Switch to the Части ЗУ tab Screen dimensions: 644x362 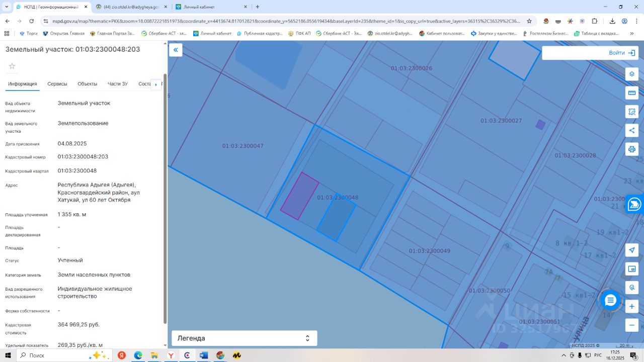pos(118,84)
